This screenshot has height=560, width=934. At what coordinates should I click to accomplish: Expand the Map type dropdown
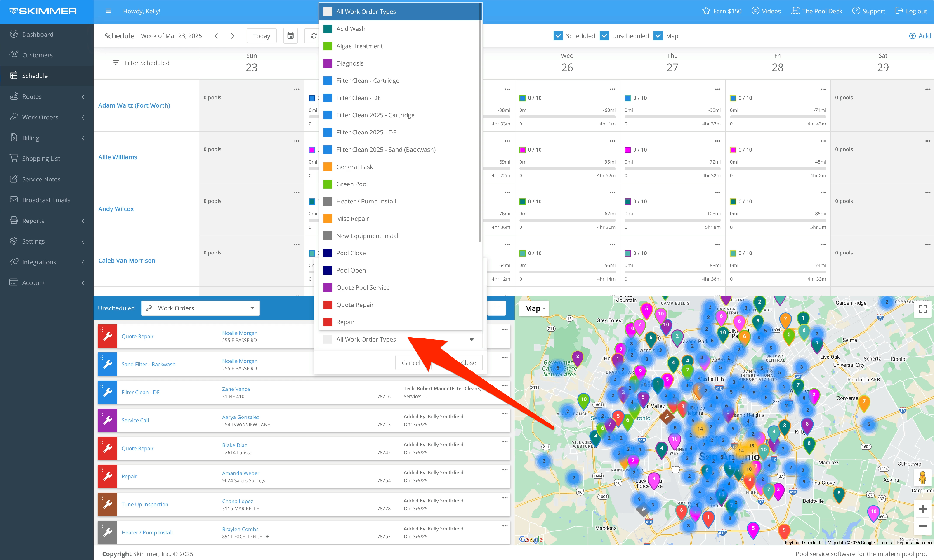(535, 308)
